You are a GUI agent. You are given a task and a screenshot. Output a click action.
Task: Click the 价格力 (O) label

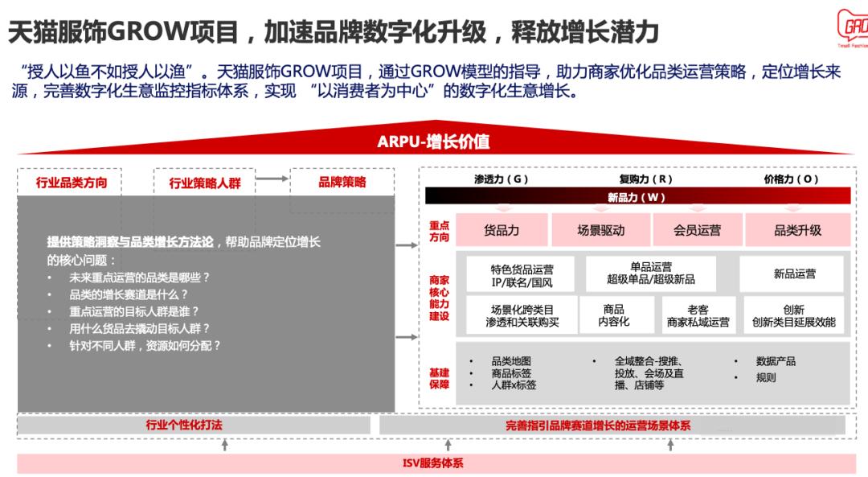click(791, 179)
